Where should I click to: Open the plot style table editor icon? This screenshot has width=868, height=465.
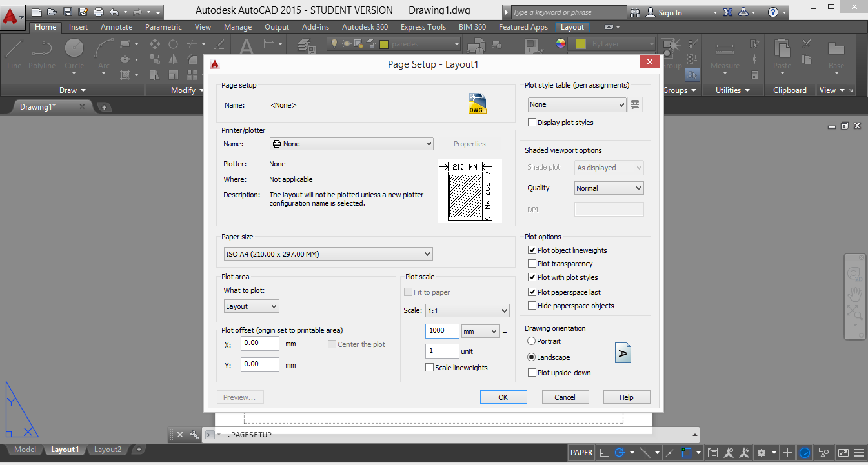[635, 104]
